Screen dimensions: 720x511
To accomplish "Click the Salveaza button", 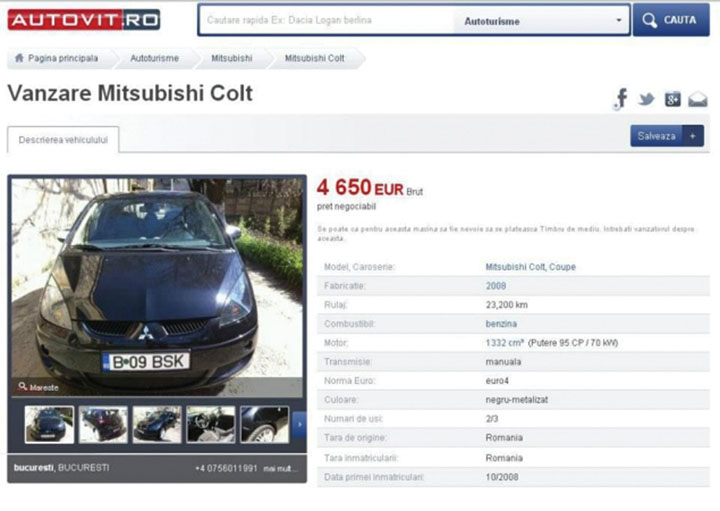I will pyautogui.click(x=657, y=136).
